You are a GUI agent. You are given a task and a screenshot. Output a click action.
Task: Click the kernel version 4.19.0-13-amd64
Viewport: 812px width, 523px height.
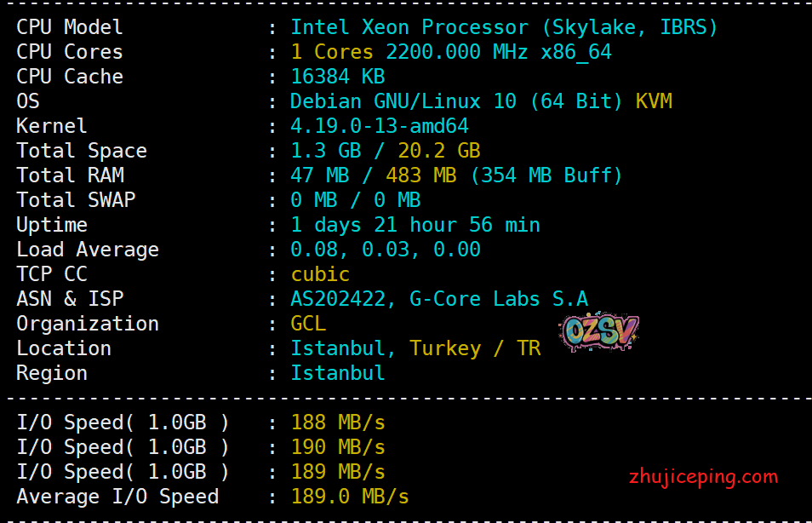(379, 126)
